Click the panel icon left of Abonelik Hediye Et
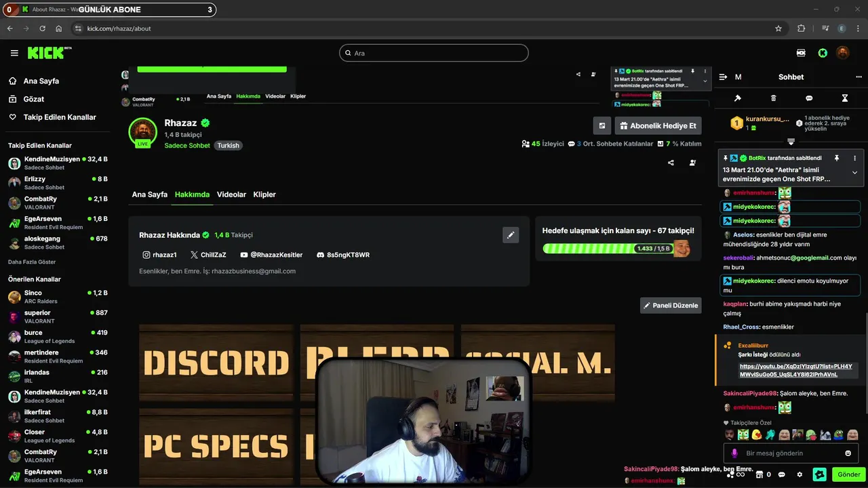The image size is (868, 488). point(601,125)
